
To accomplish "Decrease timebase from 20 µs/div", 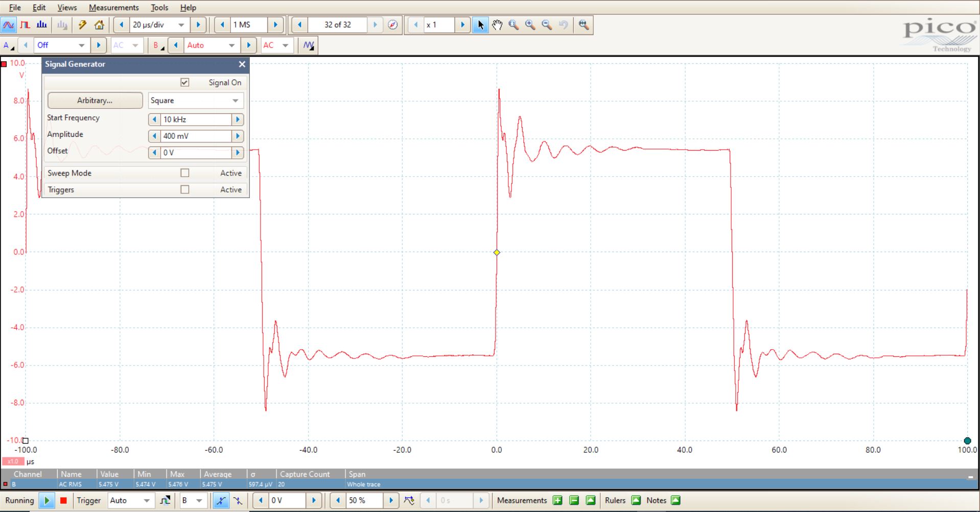I will click(x=122, y=25).
